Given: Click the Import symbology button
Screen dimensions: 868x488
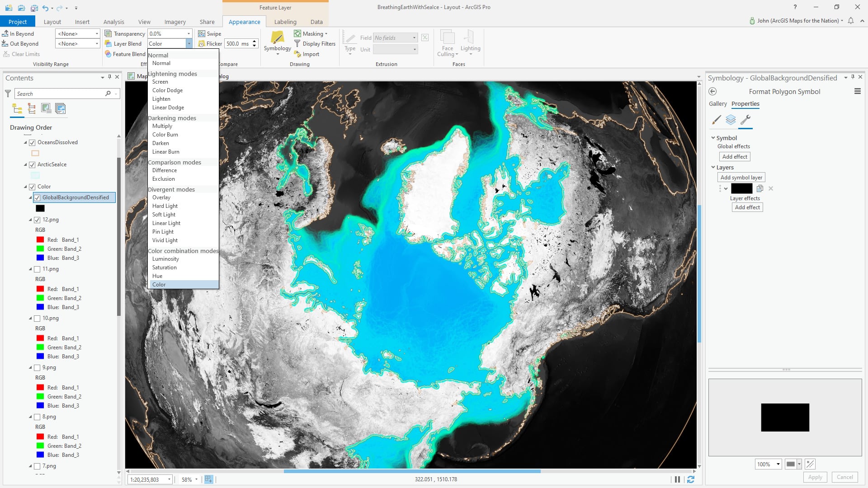Looking at the screenshot, I should tap(307, 54).
